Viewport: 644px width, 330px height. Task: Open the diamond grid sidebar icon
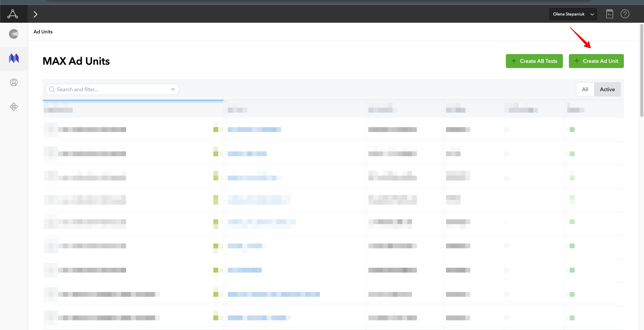tap(14, 107)
